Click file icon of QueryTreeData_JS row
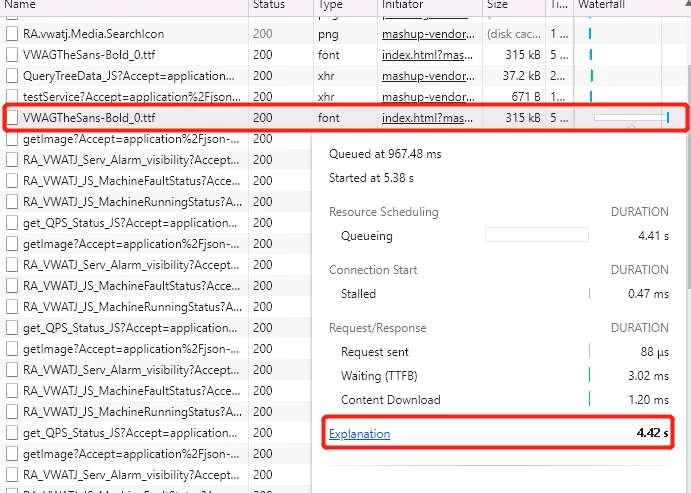The image size is (691, 493). (12, 76)
